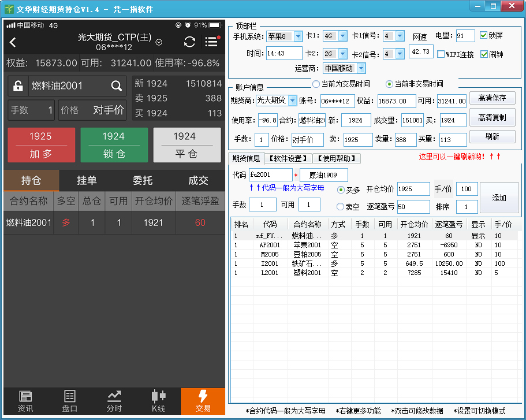526x420 pixels.
Task: Click the application logo in title bar
Action: (9, 9)
